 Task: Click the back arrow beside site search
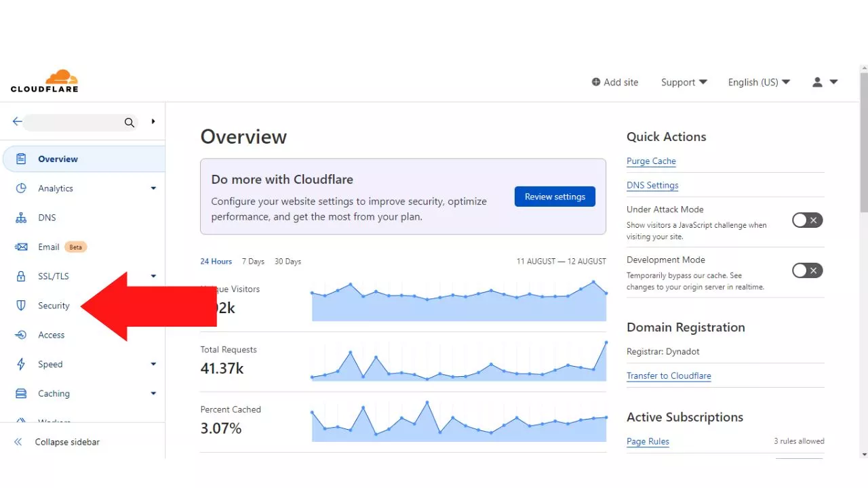tap(18, 122)
